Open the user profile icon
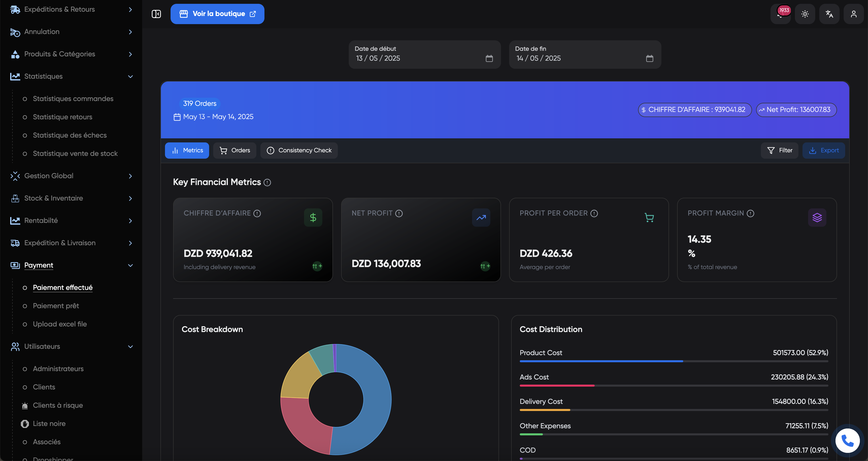This screenshot has height=461, width=868. click(x=854, y=14)
